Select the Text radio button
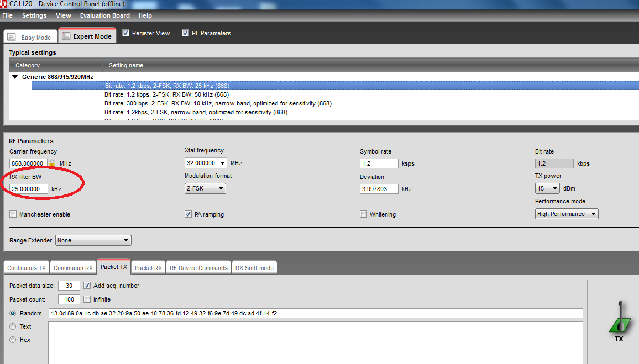Viewport: 639px width, 364px height. click(x=13, y=326)
